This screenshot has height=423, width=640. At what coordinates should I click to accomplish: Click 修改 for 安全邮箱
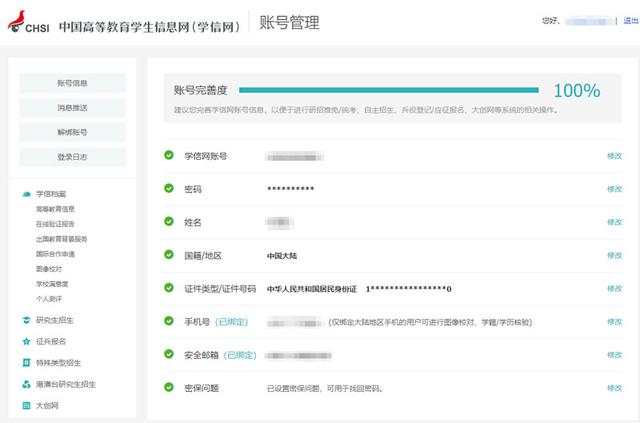pos(614,355)
